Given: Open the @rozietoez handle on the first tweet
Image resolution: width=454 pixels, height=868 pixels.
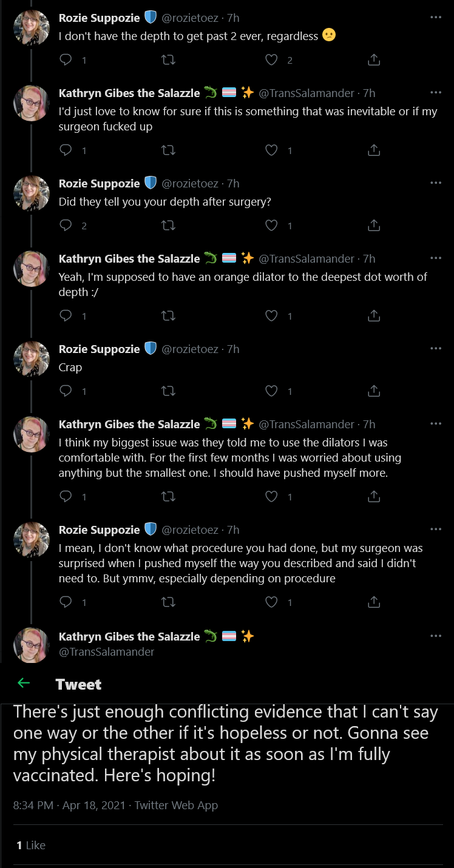Looking at the screenshot, I should coord(190,18).
